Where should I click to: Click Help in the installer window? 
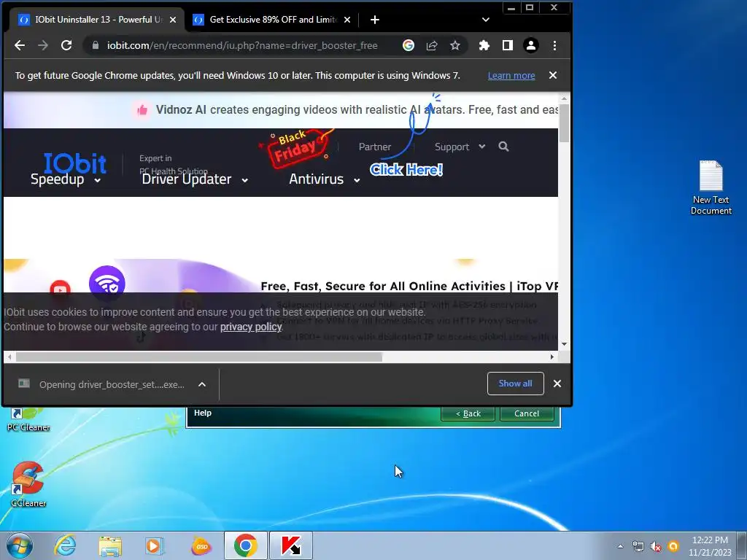tap(203, 413)
